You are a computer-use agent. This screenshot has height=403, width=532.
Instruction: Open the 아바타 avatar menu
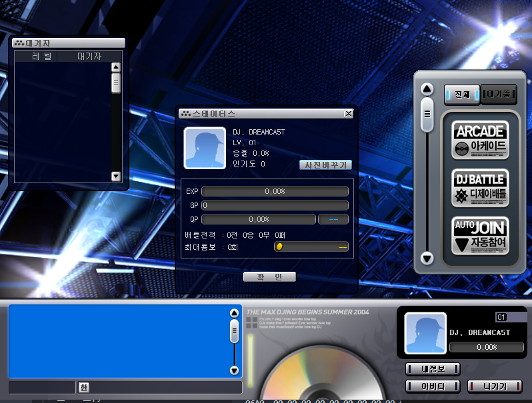(x=433, y=386)
